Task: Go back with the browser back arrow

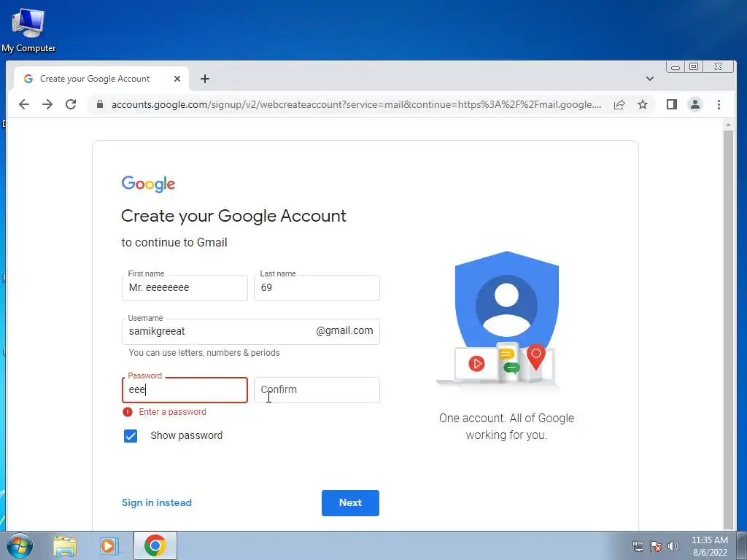Action: point(24,104)
